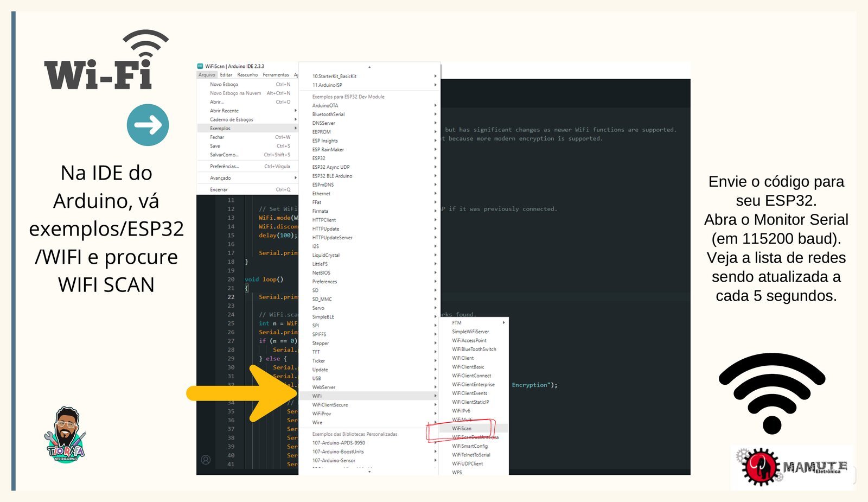Open the Servo examples submenu

(x=369, y=308)
